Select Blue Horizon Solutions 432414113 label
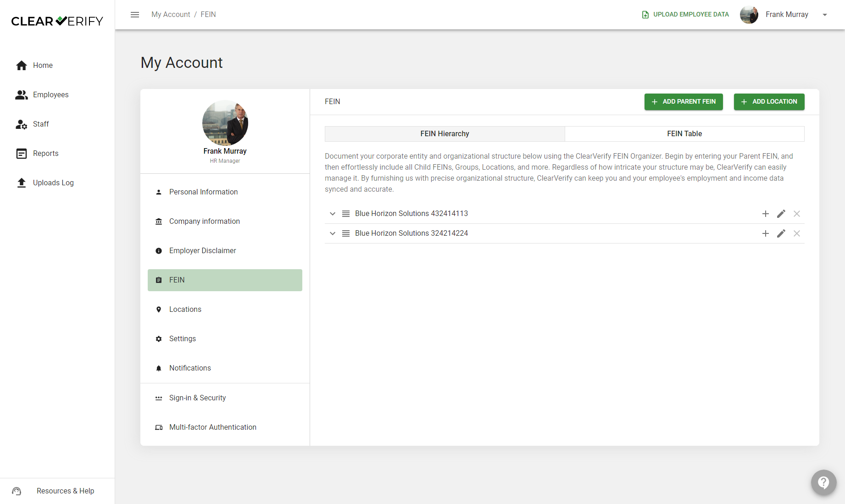 [411, 214]
